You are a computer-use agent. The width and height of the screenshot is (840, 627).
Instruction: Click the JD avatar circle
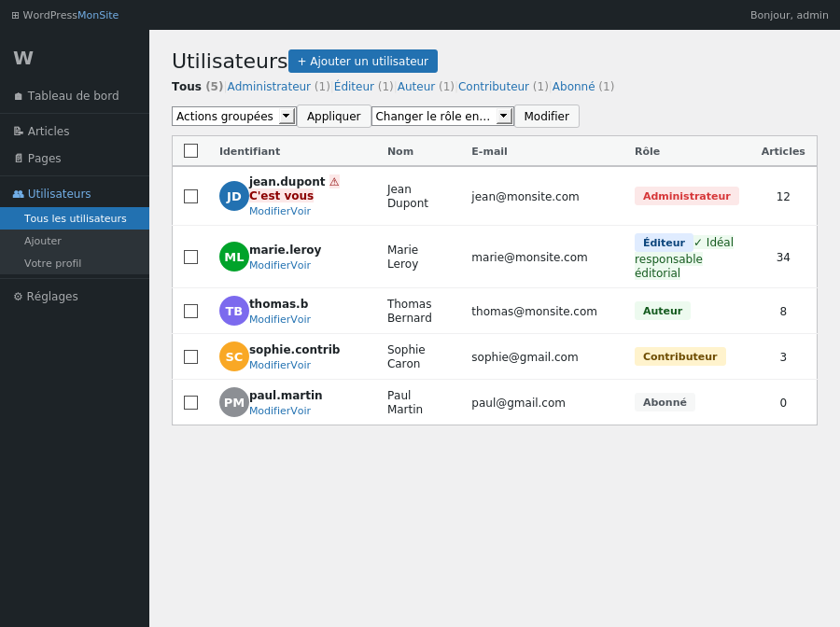(x=234, y=197)
